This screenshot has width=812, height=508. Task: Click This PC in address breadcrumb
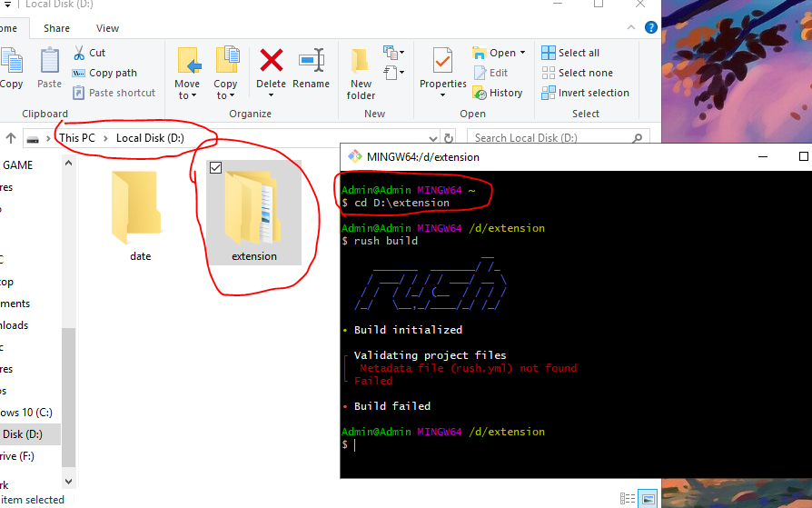[77, 138]
